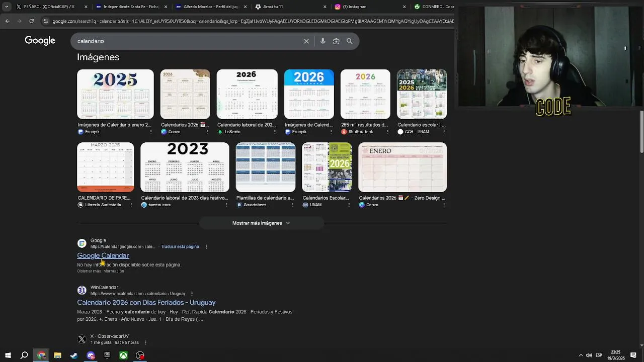Image resolution: width=644 pixels, height=362 pixels.
Task: Go back with the browser back arrow
Action: click(x=7, y=21)
